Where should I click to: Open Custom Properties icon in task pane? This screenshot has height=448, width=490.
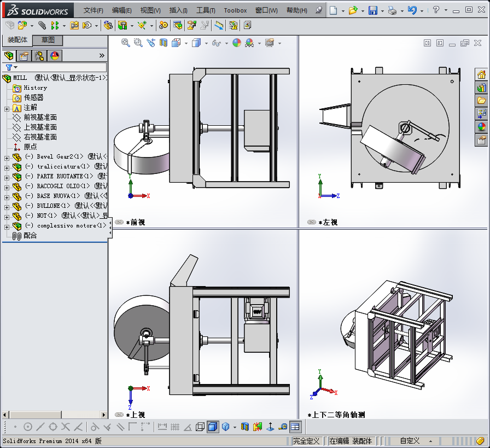tap(482, 140)
